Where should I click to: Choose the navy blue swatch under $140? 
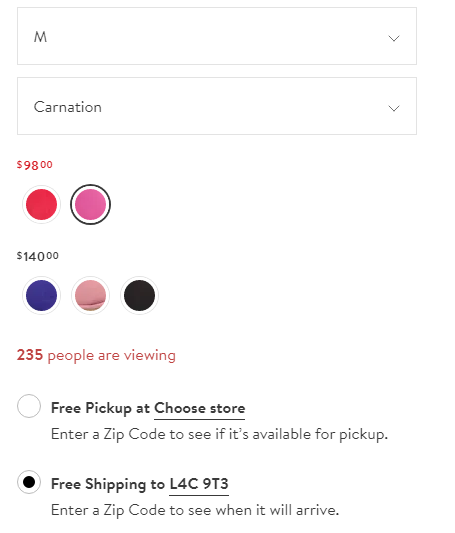(x=41, y=295)
